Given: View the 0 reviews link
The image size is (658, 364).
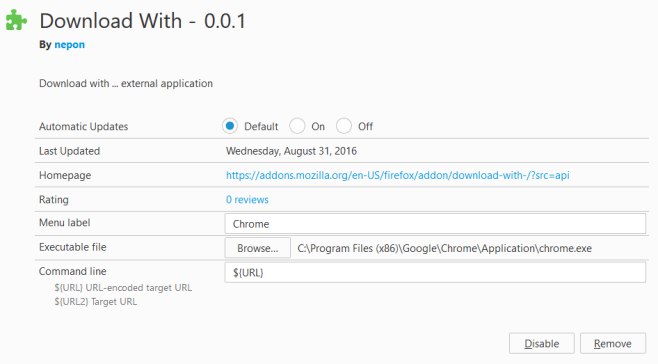Looking at the screenshot, I should pyautogui.click(x=247, y=199).
